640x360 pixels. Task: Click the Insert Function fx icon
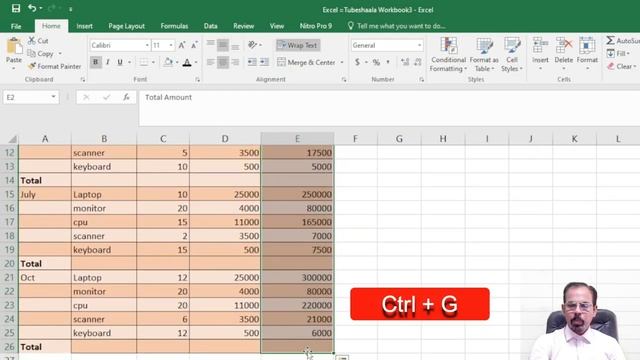(127, 97)
